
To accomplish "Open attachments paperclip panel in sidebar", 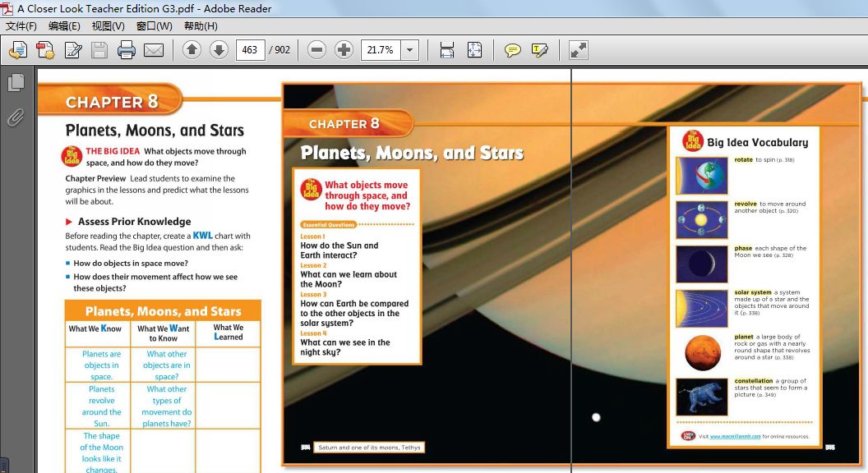I will [16, 117].
